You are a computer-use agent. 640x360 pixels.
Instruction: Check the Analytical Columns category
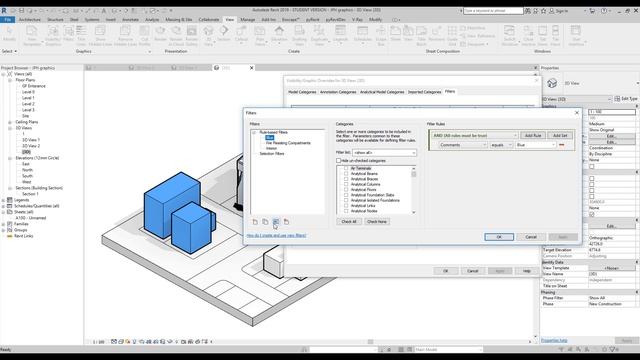coord(346,184)
